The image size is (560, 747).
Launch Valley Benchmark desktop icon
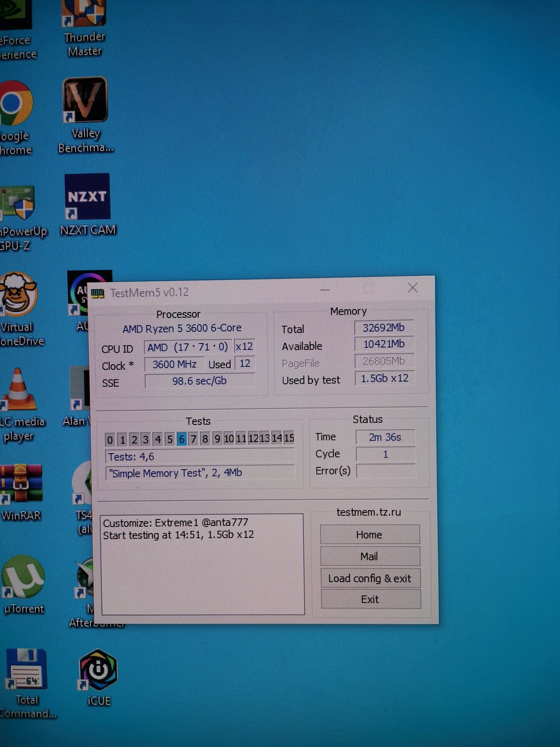[85, 115]
